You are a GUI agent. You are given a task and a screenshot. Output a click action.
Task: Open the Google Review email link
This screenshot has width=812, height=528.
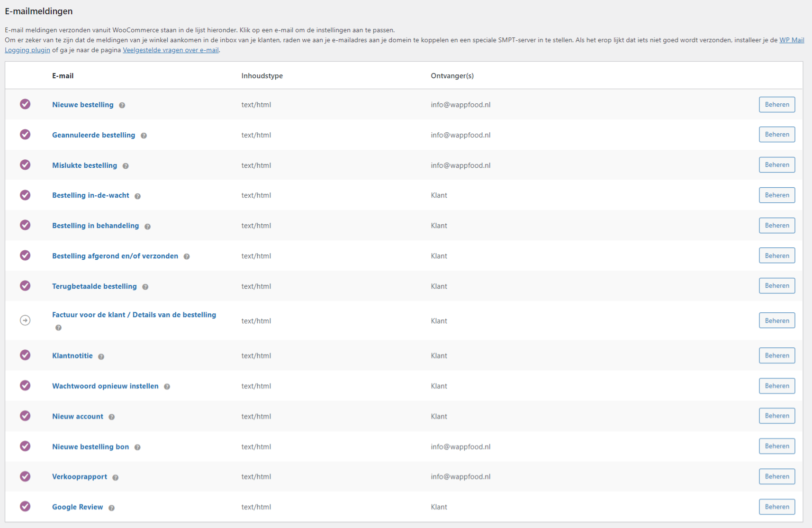(77, 507)
